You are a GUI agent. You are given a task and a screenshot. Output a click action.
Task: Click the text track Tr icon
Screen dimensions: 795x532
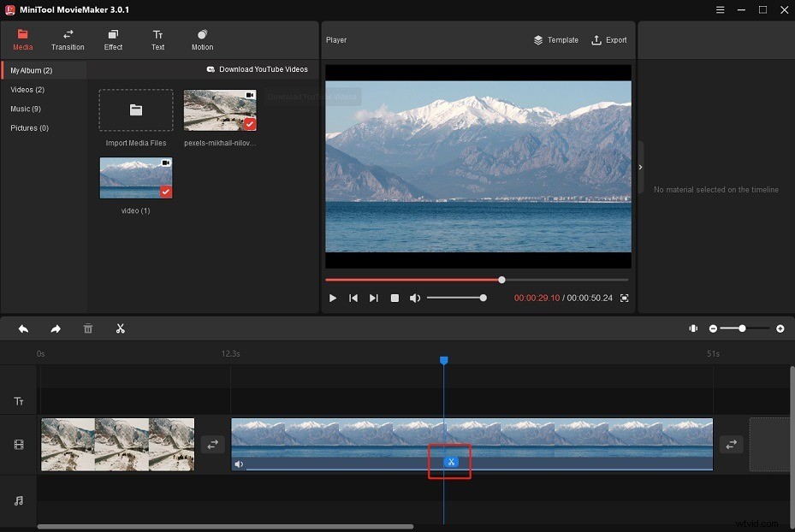point(18,400)
